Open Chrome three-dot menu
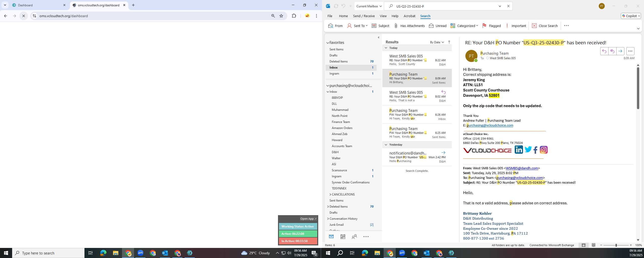 pyautogui.click(x=316, y=16)
